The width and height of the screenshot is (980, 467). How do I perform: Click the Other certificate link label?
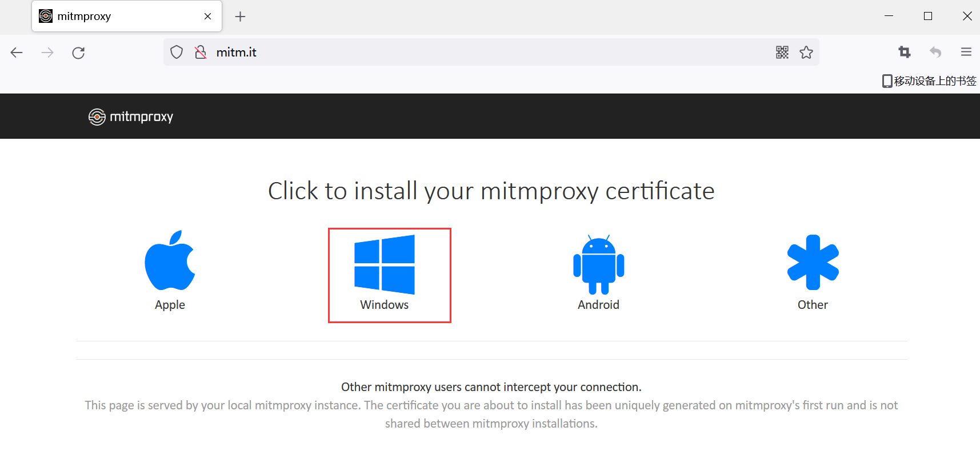tap(813, 305)
